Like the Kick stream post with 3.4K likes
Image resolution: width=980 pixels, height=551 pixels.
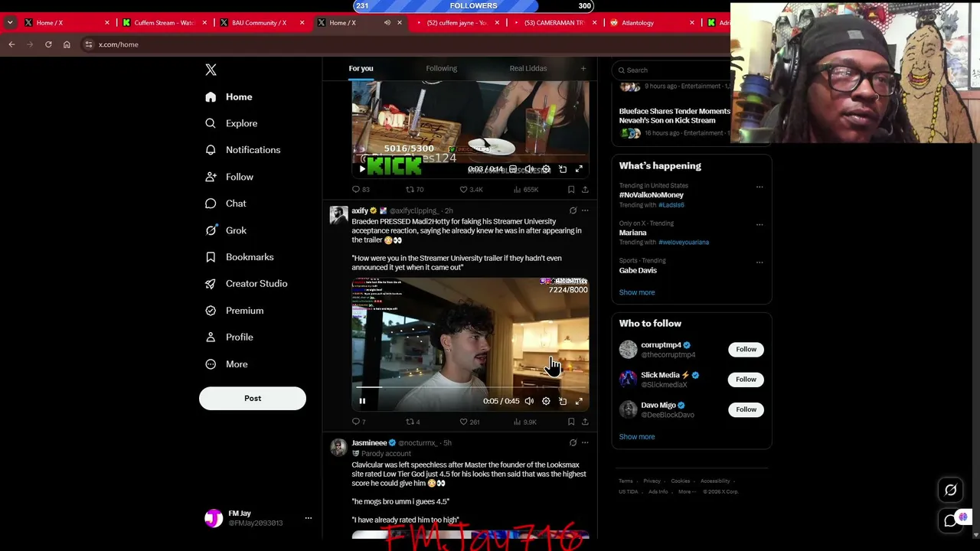tap(471, 190)
